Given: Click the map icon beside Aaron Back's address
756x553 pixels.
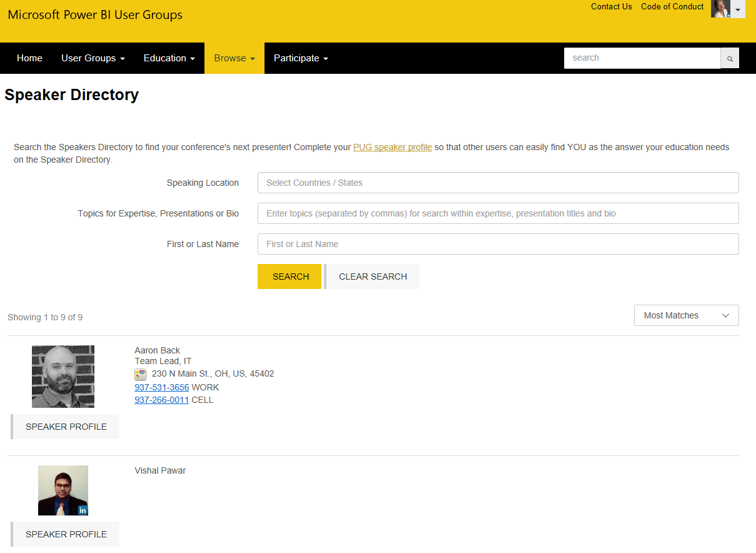Looking at the screenshot, I should pos(141,374).
